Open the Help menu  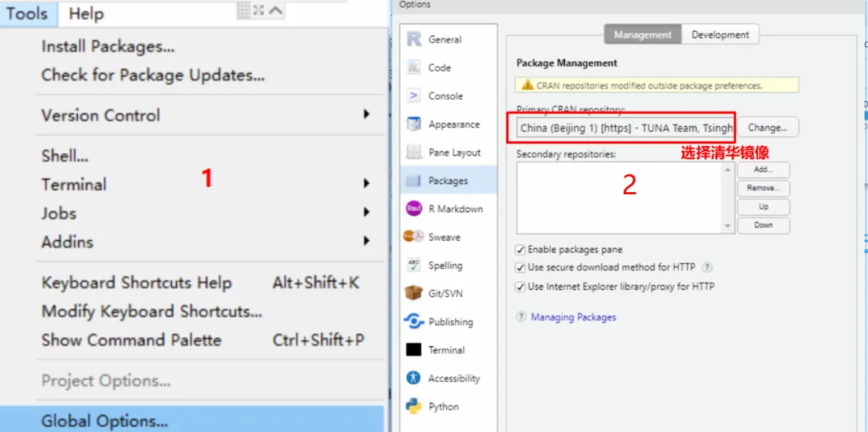[86, 14]
